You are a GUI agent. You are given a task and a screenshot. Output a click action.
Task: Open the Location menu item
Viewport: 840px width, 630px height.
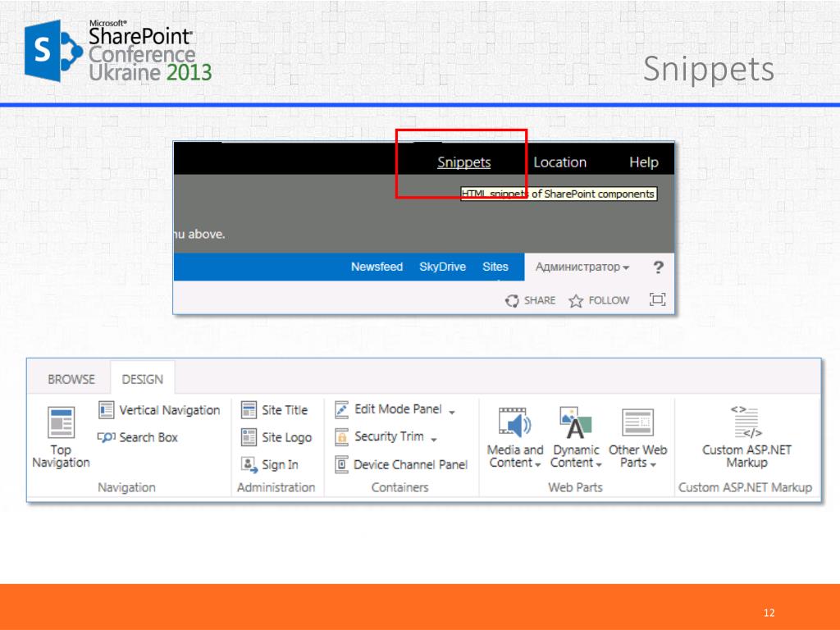click(x=559, y=162)
